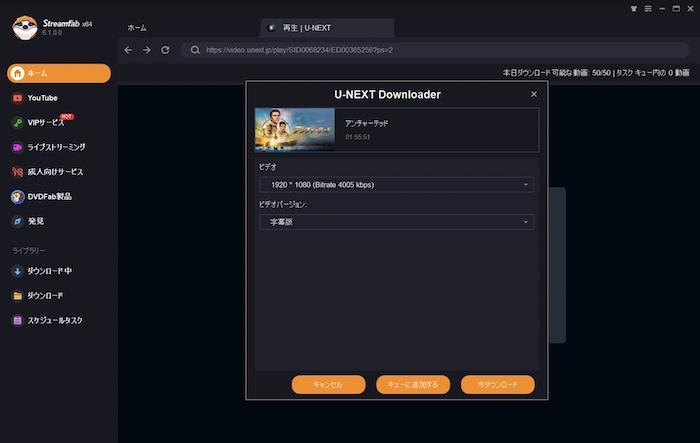Click the U-NEXT Downloader dialog title

coord(388,95)
